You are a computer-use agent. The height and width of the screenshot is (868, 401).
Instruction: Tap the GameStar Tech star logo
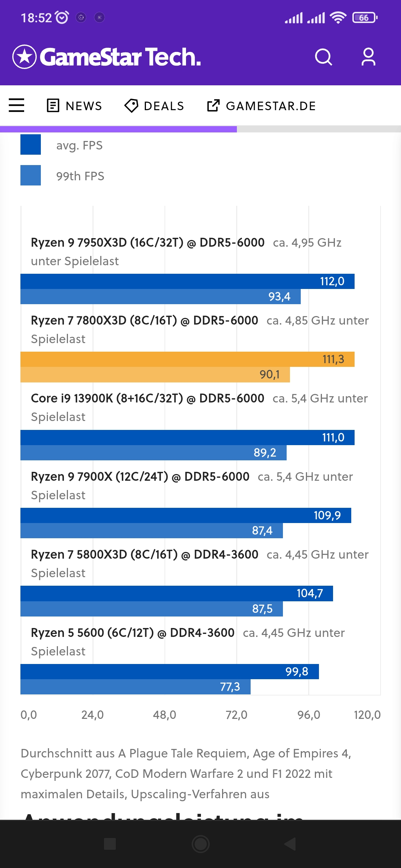point(25,57)
